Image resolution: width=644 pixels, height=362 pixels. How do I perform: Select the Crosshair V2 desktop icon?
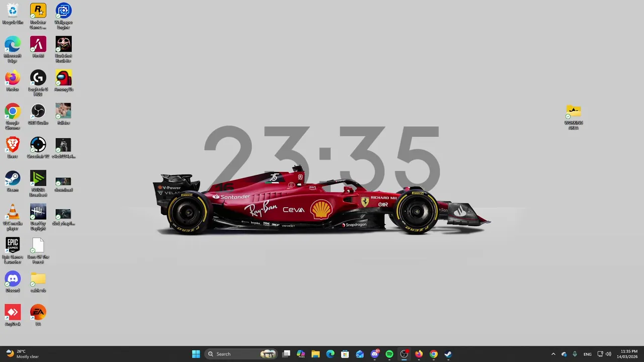[x=38, y=148]
